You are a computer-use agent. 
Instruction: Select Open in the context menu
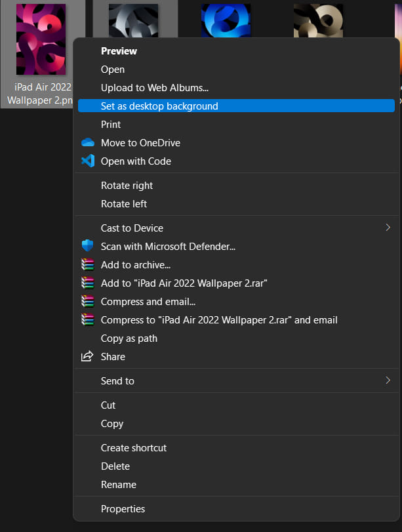click(236, 70)
